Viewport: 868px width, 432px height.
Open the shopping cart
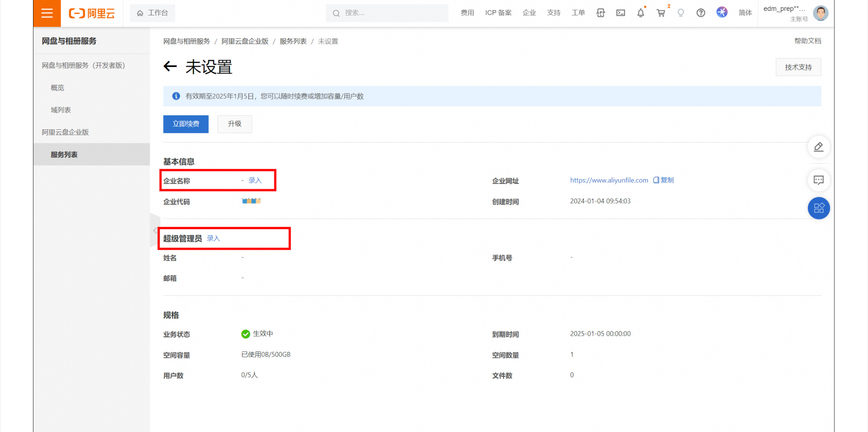(x=661, y=13)
